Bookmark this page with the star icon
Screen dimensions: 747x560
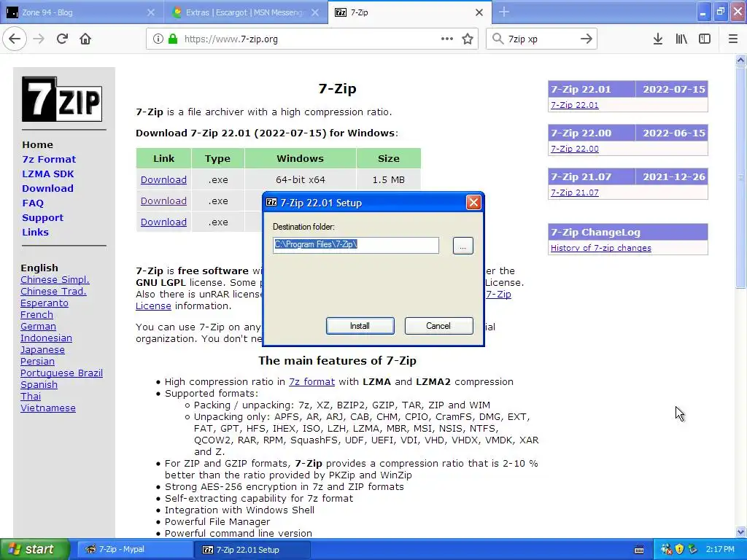click(468, 39)
